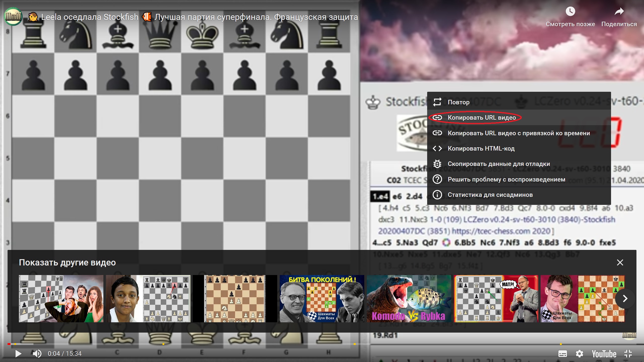
Task: Open the shocked people chess thumbnail
Action: pos(61,299)
